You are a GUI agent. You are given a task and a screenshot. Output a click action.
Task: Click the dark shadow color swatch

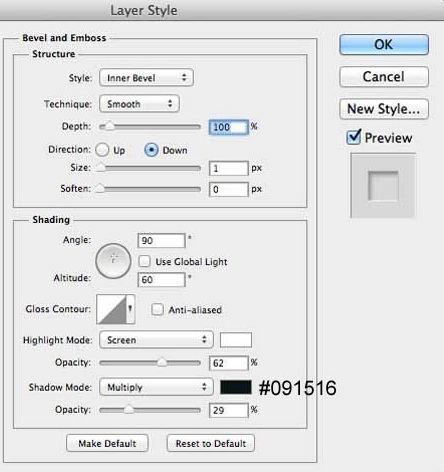[236, 387]
